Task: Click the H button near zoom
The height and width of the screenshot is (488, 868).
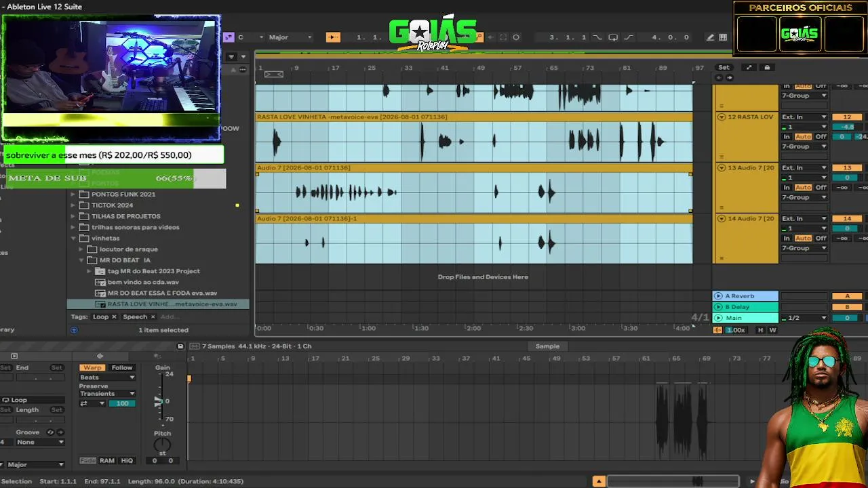Action: tap(760, 330)
